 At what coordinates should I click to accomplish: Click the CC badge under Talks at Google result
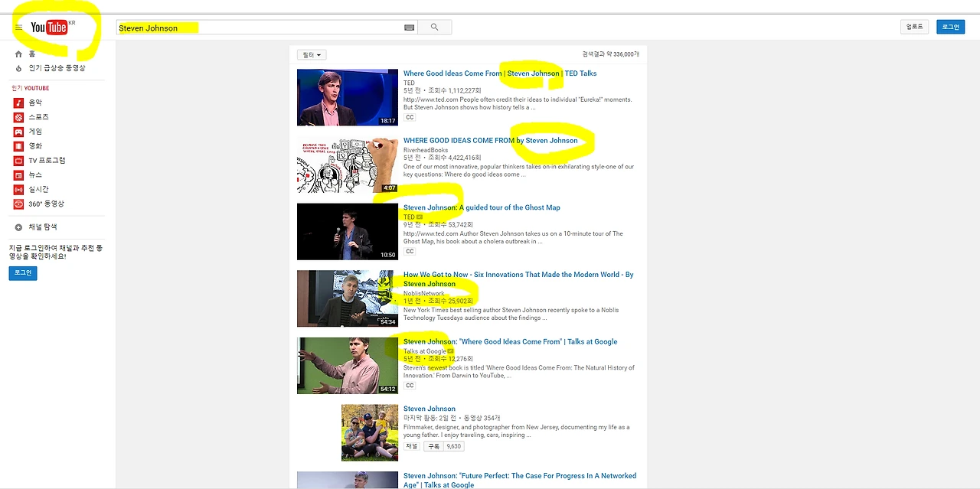(410, 385)
